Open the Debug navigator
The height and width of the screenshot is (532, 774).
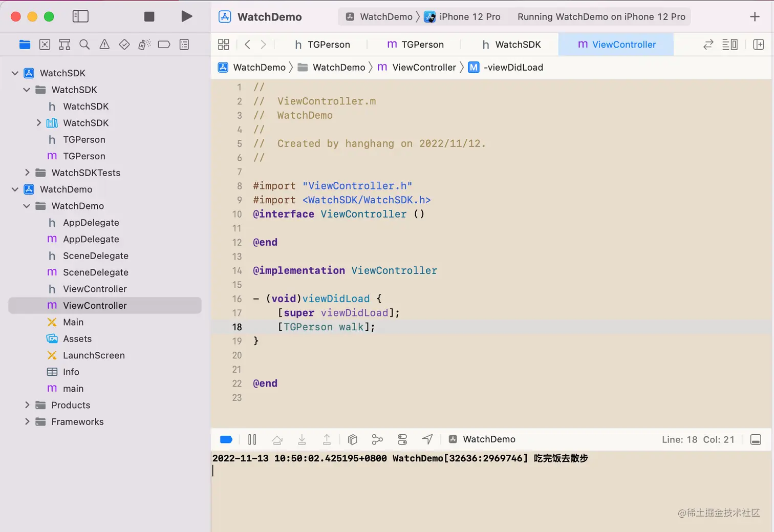click(x=144, y=45)
